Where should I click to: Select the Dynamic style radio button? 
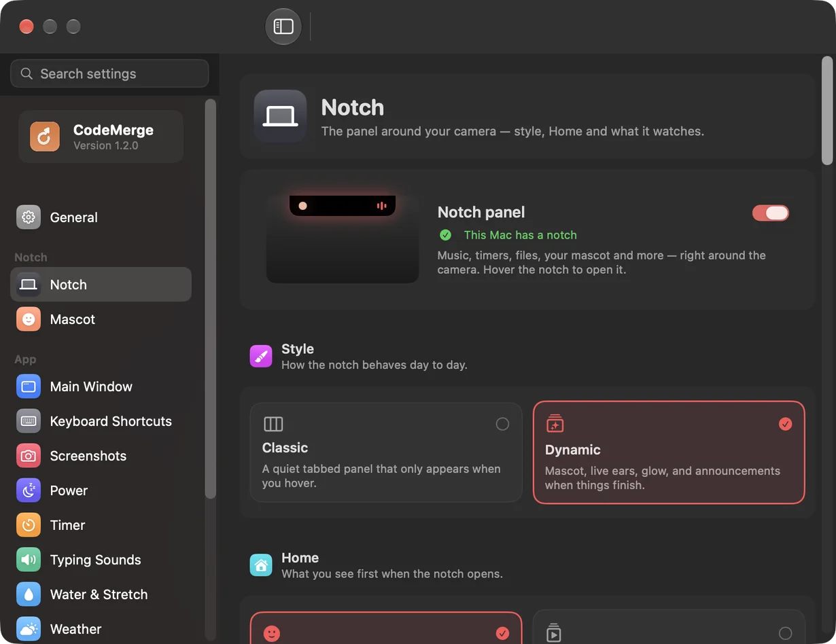785,424
